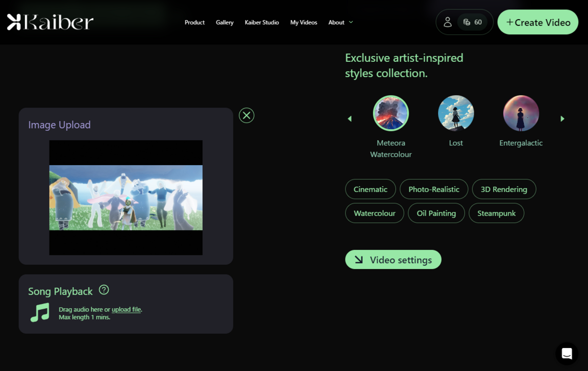Toggle the Steampunk style chip

tap(496, 213)
